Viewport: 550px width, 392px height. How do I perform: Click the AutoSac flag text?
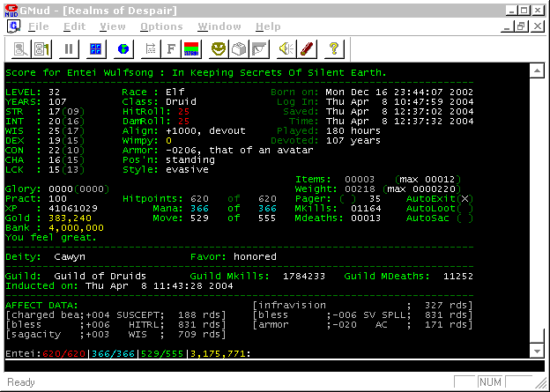pos(439,218)
